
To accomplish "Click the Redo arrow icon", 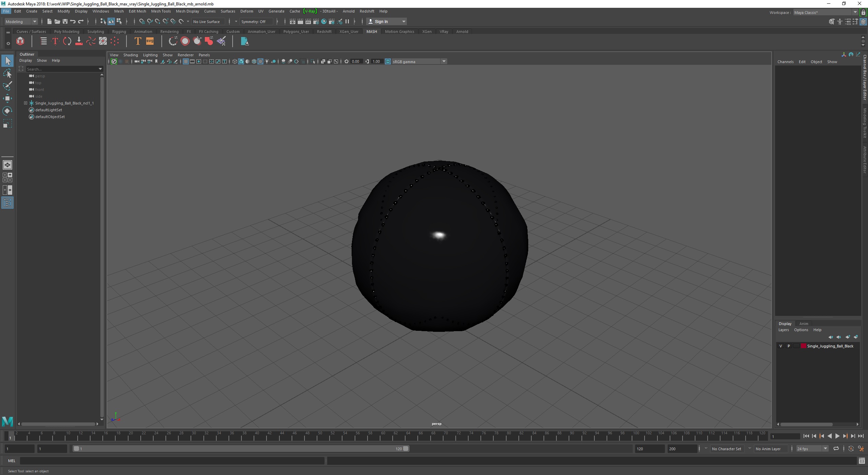I will coord(81,21).
